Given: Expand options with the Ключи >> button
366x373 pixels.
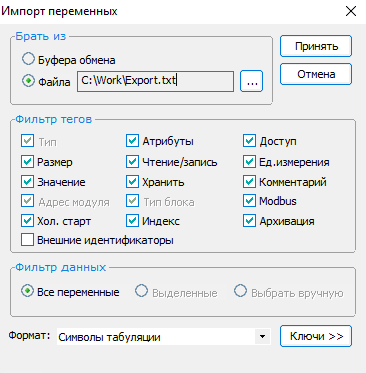Looking at the screenshot, I should tap(316, 336).
